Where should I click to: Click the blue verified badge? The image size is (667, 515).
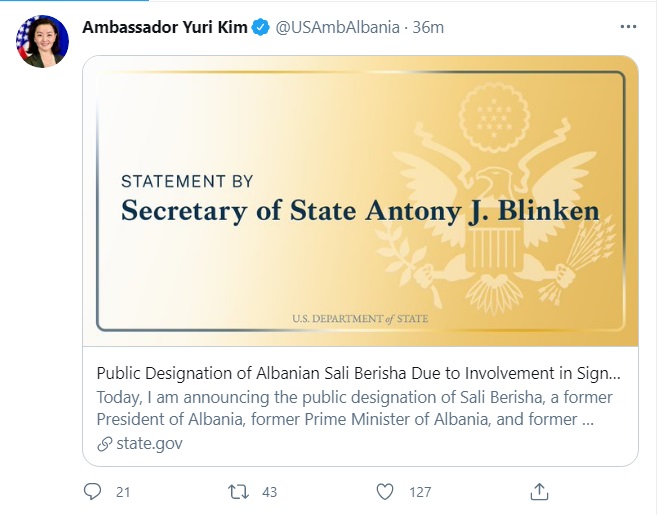(x=261, y=27)
